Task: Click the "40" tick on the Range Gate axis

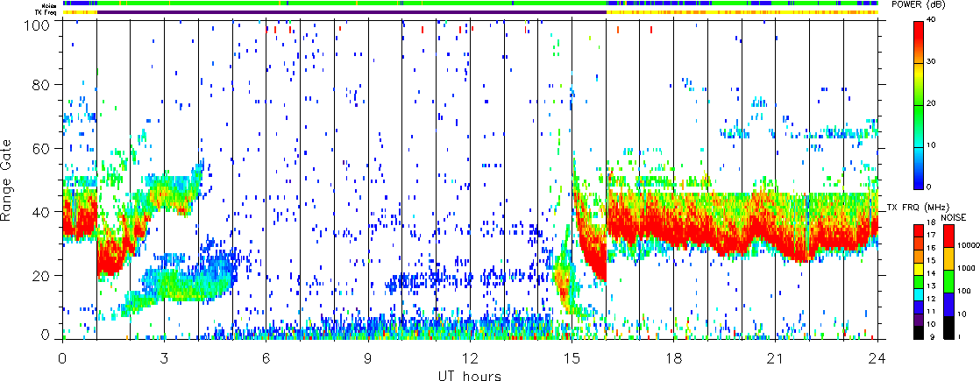Action: click(40, 212)
